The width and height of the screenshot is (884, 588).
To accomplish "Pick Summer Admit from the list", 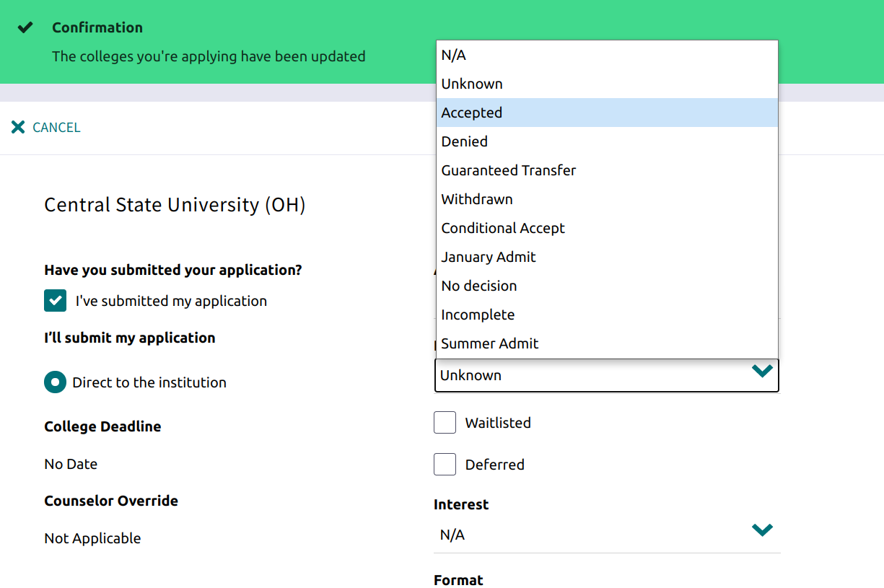I will click(607, 343).
